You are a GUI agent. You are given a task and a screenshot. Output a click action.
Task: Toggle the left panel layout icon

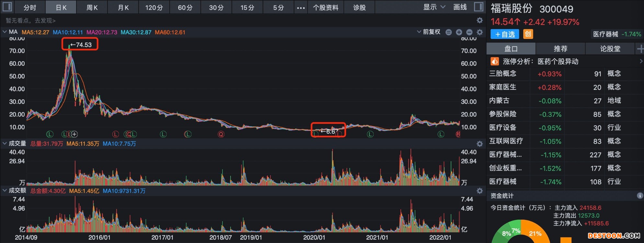(x=7, y=7)
